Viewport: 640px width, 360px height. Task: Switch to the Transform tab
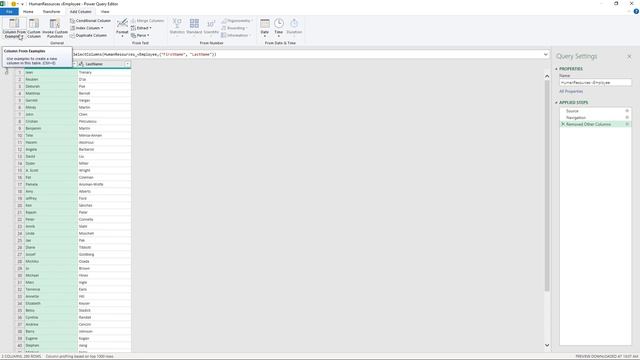pos(51,12)
